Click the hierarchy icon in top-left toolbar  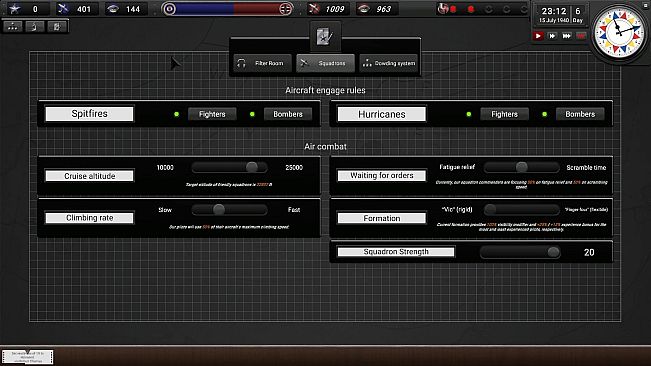[x=13, y=27]
